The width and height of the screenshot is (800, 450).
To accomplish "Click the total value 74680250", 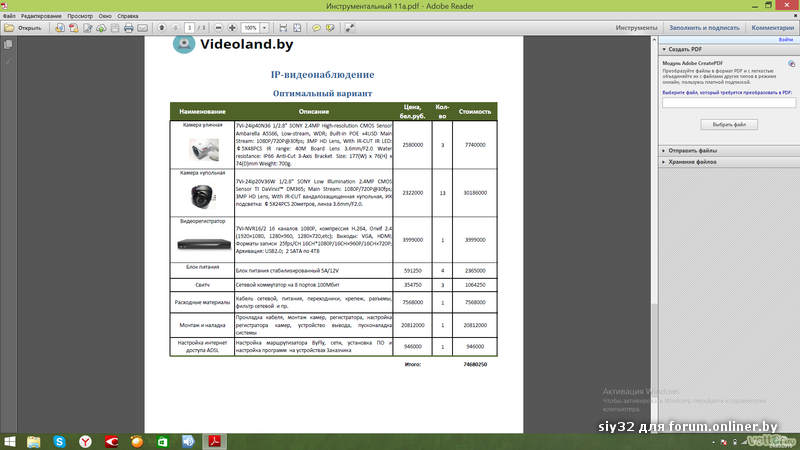I will 475,364.
